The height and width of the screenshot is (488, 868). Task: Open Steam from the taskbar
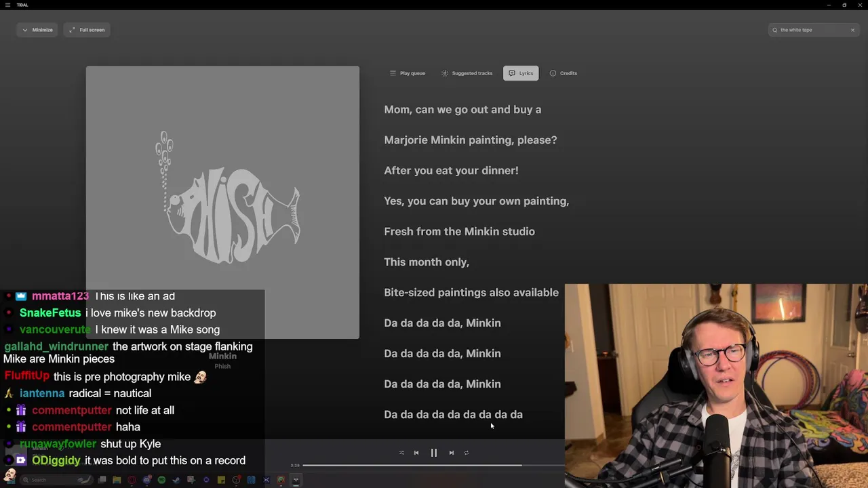point(176,480)
